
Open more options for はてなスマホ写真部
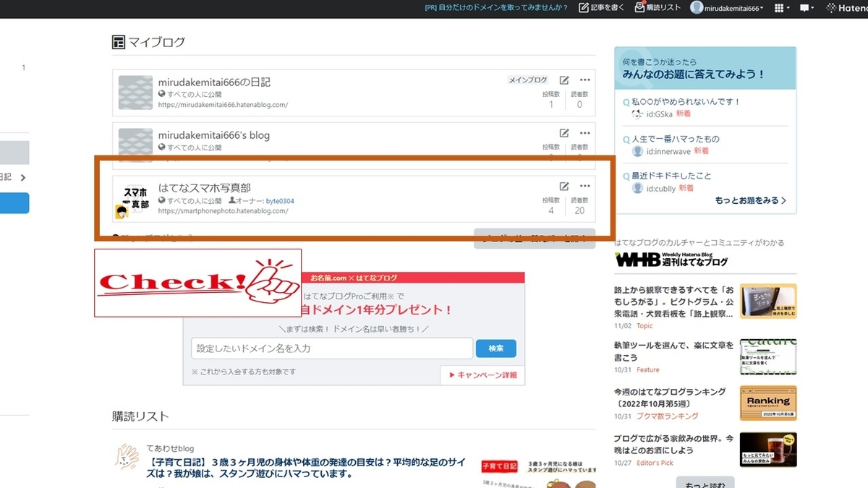584,187
